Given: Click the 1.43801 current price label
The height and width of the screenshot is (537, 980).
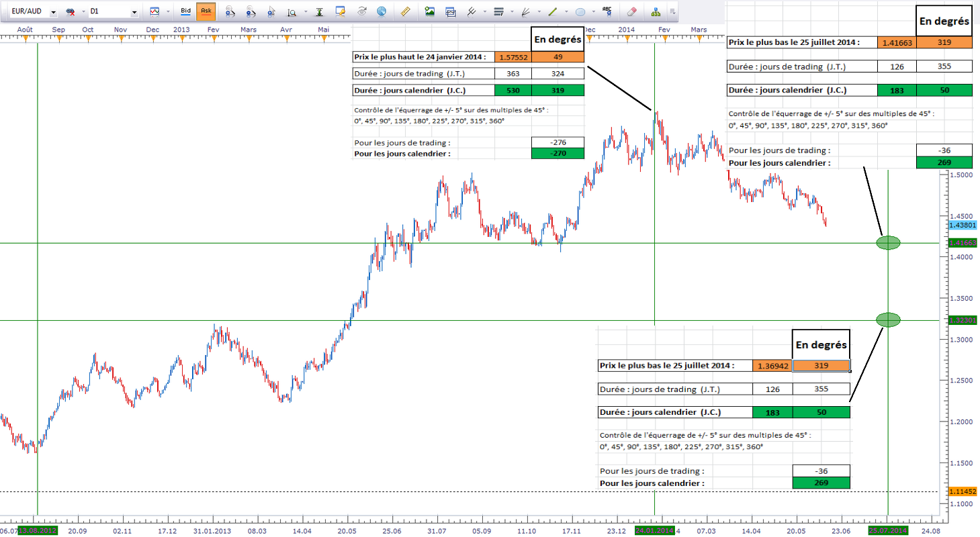Looking at the screenshot, I should coord(963,226).
